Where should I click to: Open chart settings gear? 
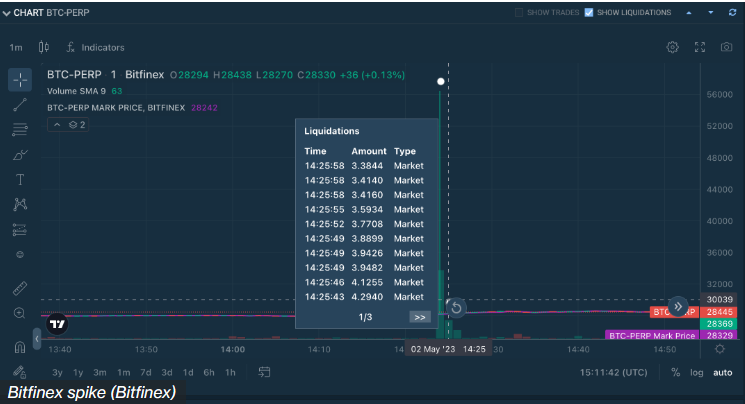pyautogui.click(x=672, y=47)
